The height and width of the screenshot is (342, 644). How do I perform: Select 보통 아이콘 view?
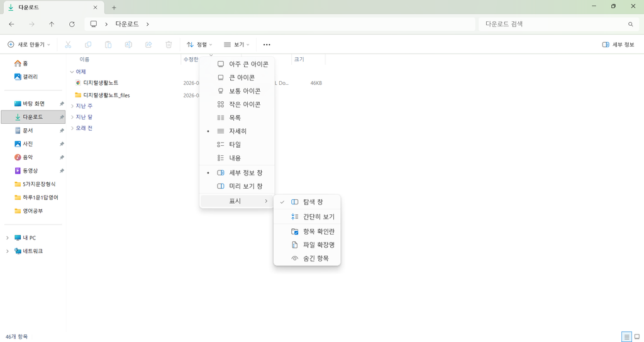coord(237,91)
